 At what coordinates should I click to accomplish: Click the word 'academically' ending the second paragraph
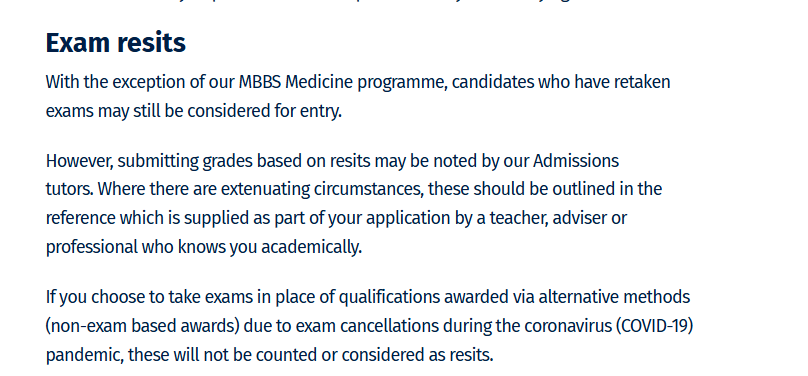pos(311,247)
